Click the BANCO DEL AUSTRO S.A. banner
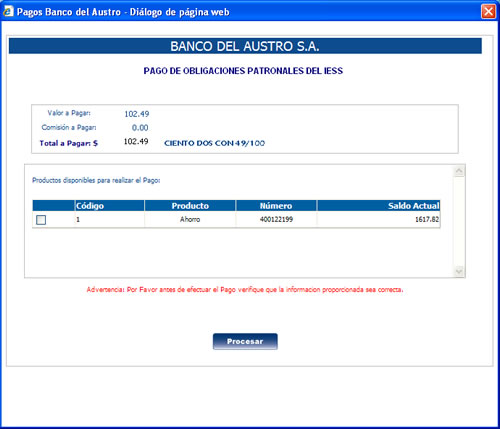This screenshot has width=500, height=429. [x=245, y=46]
